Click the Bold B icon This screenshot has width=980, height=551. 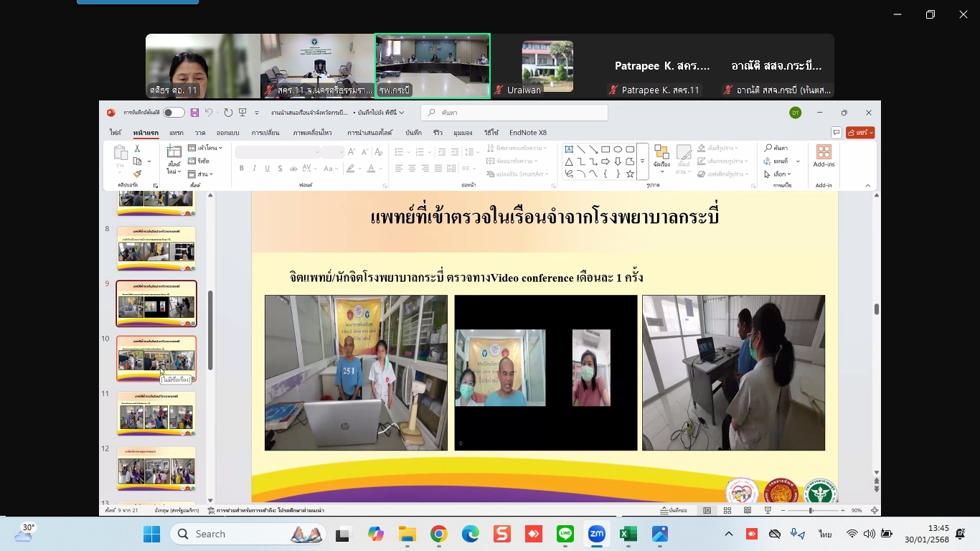[242, 169]
